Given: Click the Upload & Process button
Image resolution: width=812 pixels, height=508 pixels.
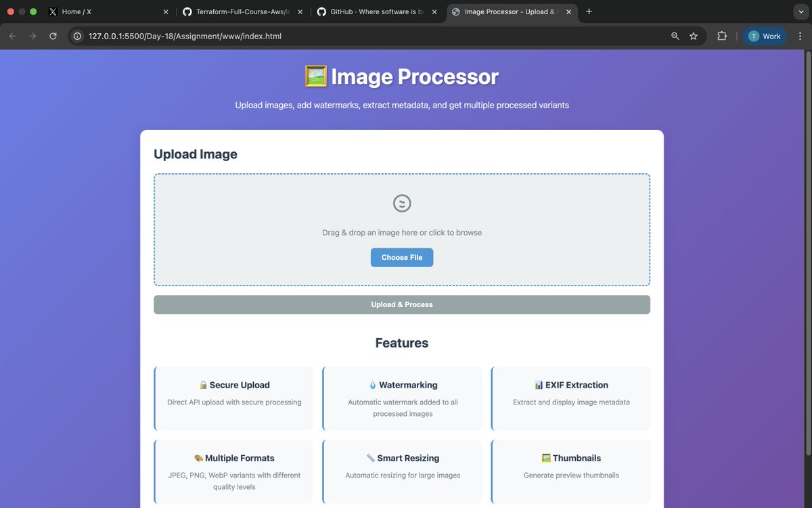Looking at the screenshot, I should [402, 304].
